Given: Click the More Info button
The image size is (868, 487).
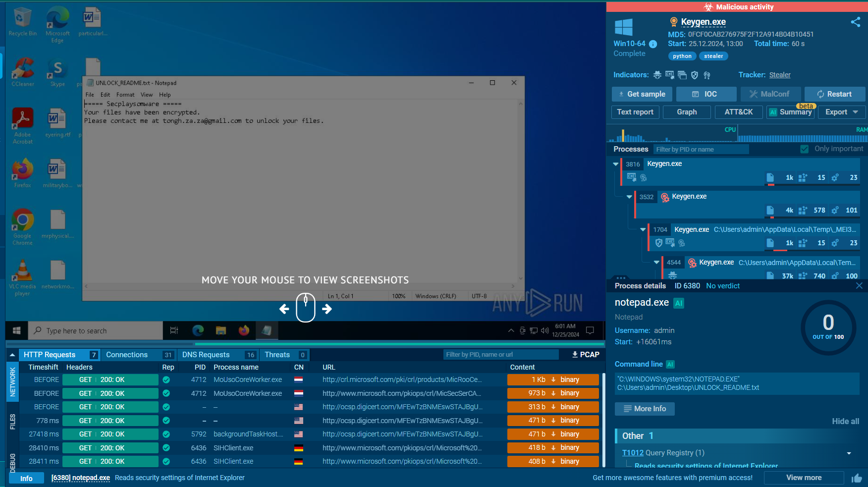Looking at the screenshot, I should point(645,409).
